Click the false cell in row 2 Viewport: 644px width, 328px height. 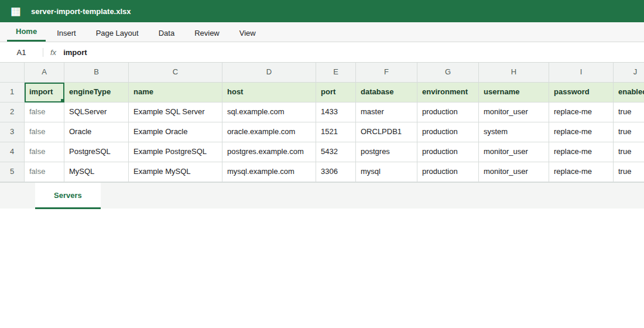click(x=44, y=112)
